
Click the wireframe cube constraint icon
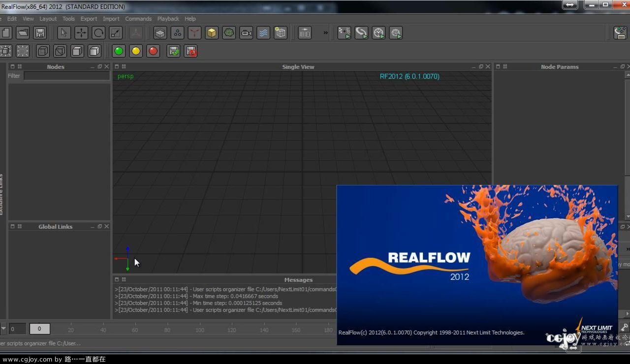tap(281, 33)
